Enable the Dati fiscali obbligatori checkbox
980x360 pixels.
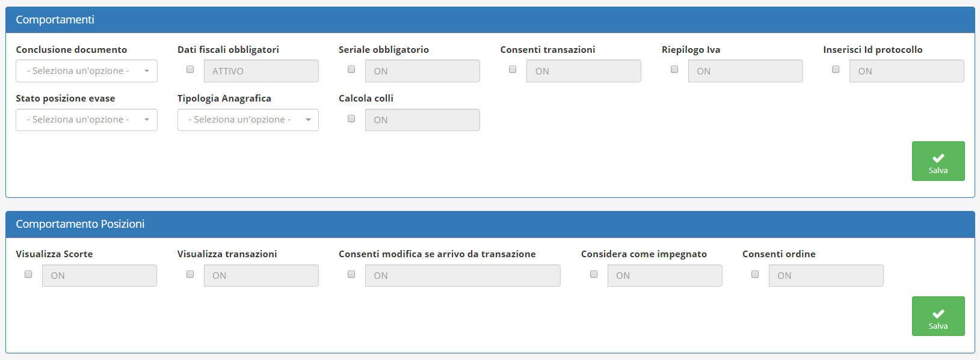tap(190, 69)
